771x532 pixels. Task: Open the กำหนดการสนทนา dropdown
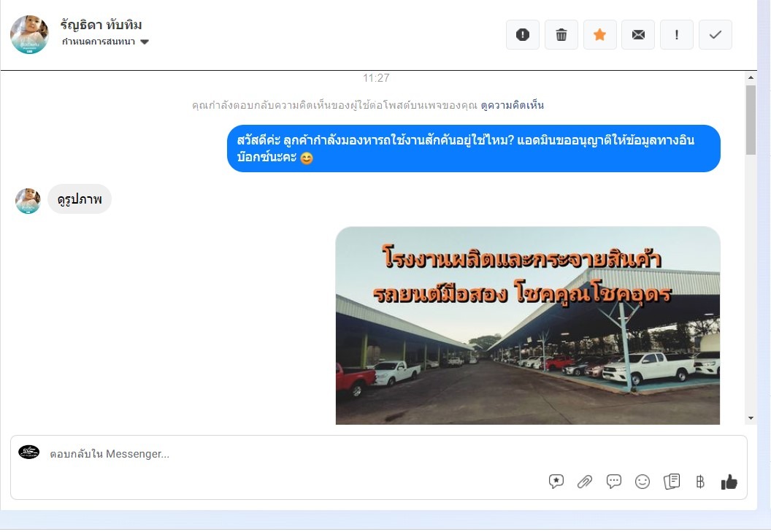click(x=105, y=42)
